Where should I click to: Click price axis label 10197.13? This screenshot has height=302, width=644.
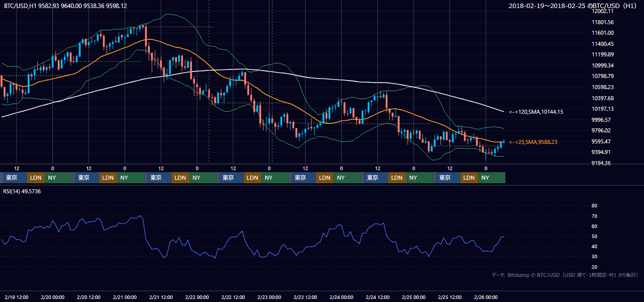(x=603, y=109)
